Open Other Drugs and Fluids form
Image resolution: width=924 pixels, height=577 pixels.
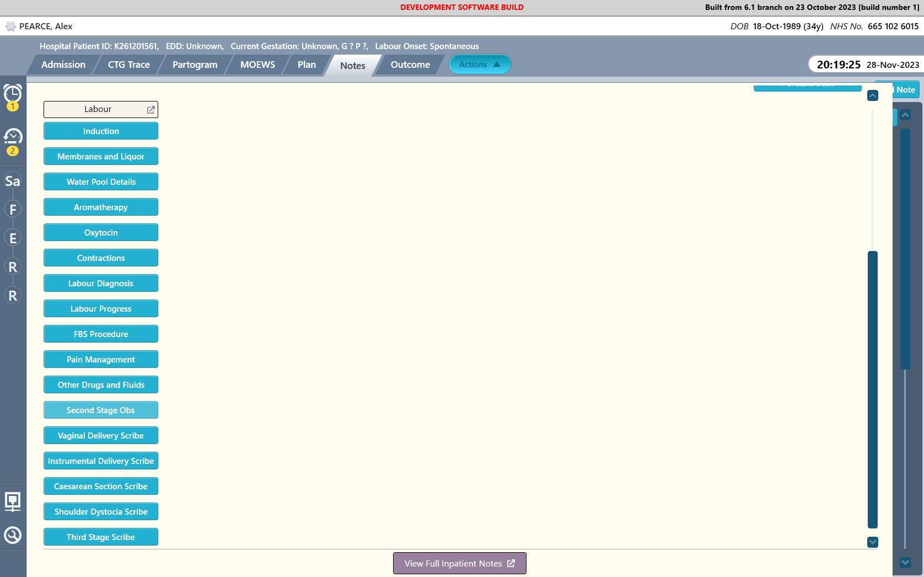[101, 385]
